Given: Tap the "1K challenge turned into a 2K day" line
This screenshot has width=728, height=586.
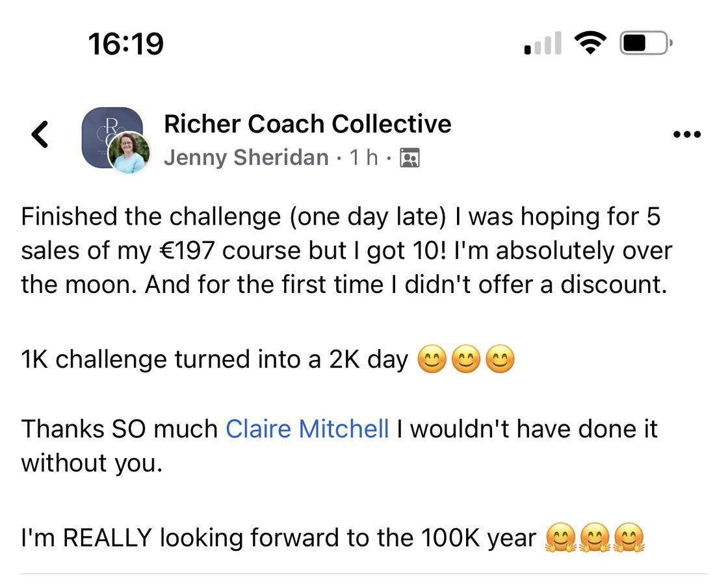Looking at the screenshot, I should pyautogui.click(x=214, y=359).
